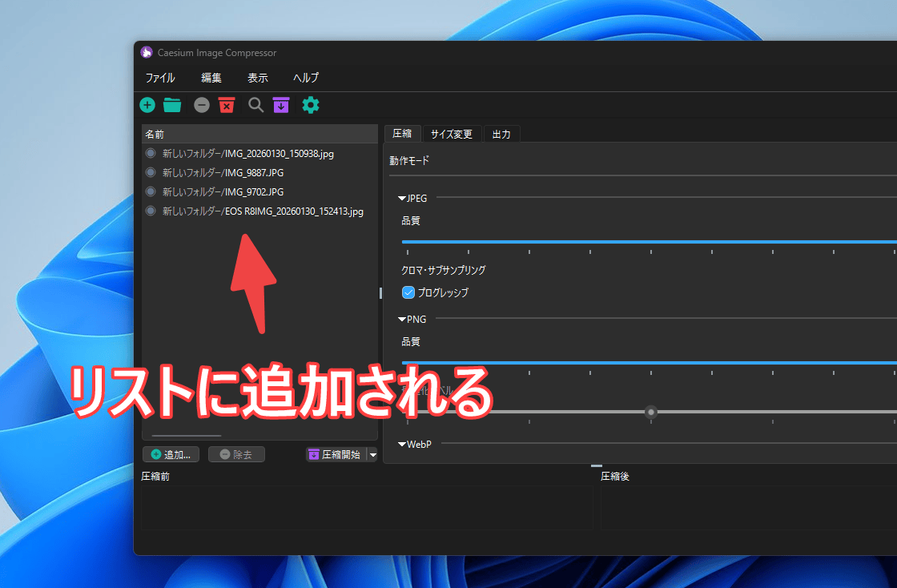Click the 圧縮後 preview pane
Viewport: 897px width, 588px height.
(x=749, y=507)
